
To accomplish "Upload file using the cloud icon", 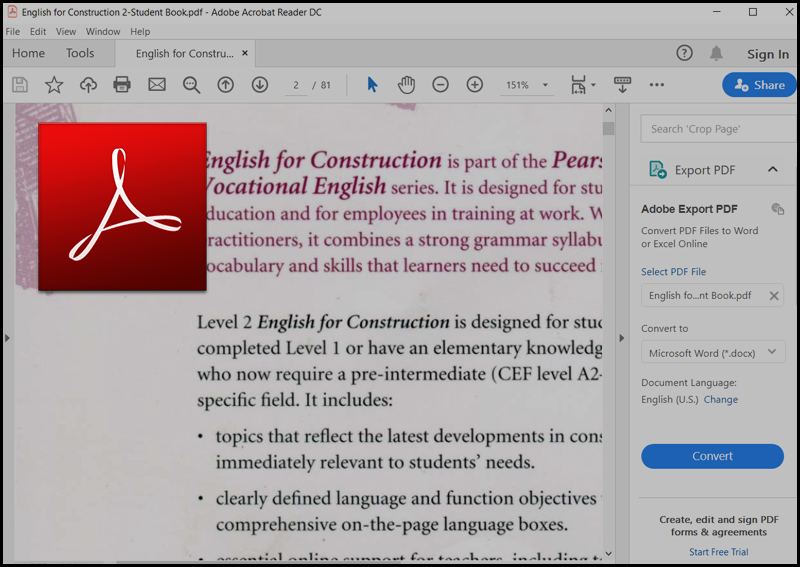I will pyautogui.click(x=88, y=85).
